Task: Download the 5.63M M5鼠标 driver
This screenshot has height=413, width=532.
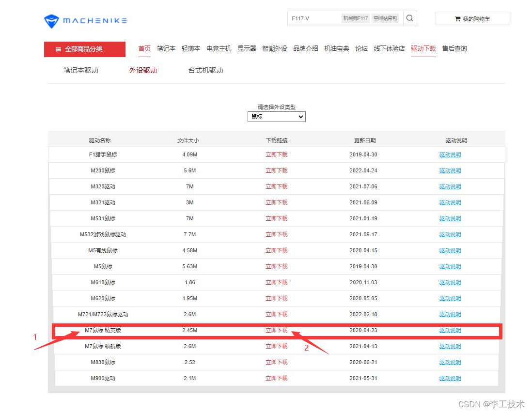Action: (277, 266)
